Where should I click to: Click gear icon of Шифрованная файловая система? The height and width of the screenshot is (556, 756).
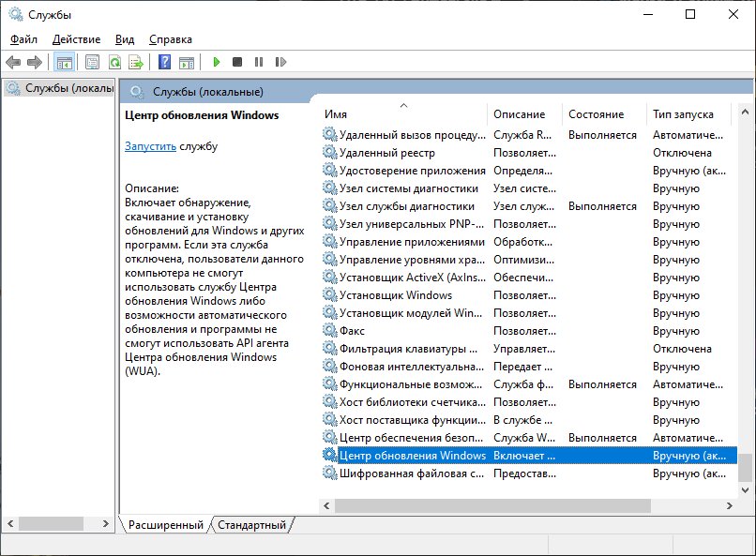click(330, 473)
